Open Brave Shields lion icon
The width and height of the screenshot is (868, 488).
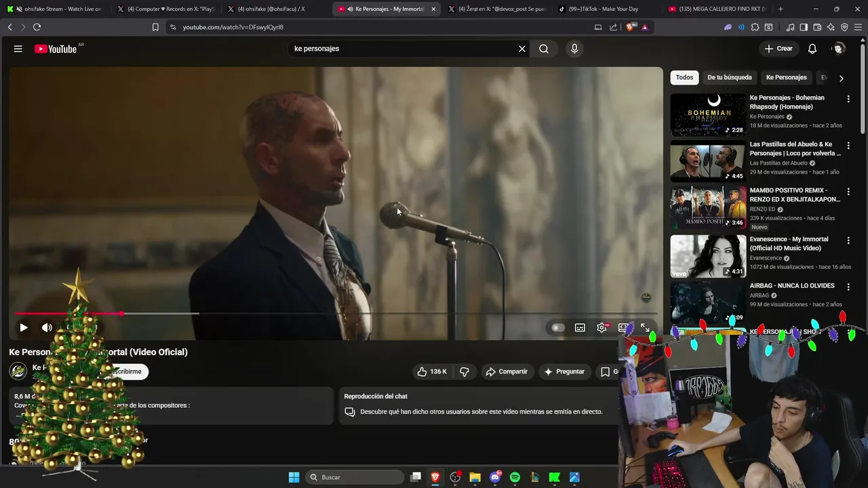tap(631, 27)
